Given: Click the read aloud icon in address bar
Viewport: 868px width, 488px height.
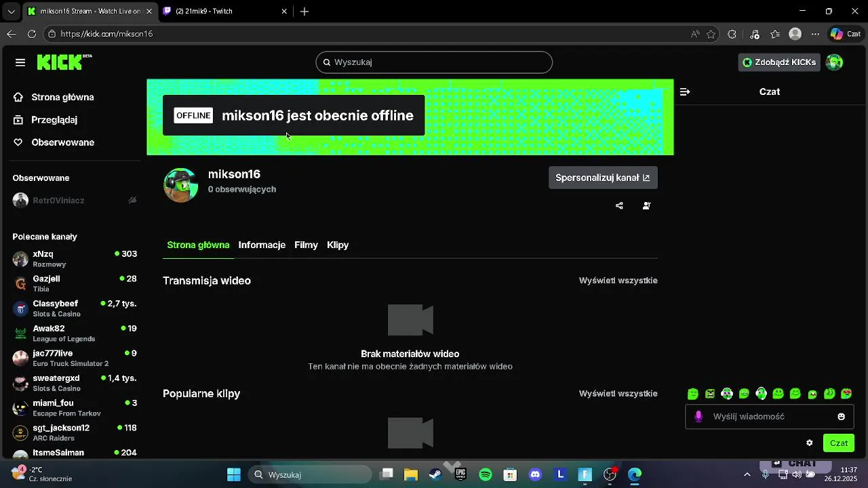Looking at the screenshot, I should tap(695, 34).
